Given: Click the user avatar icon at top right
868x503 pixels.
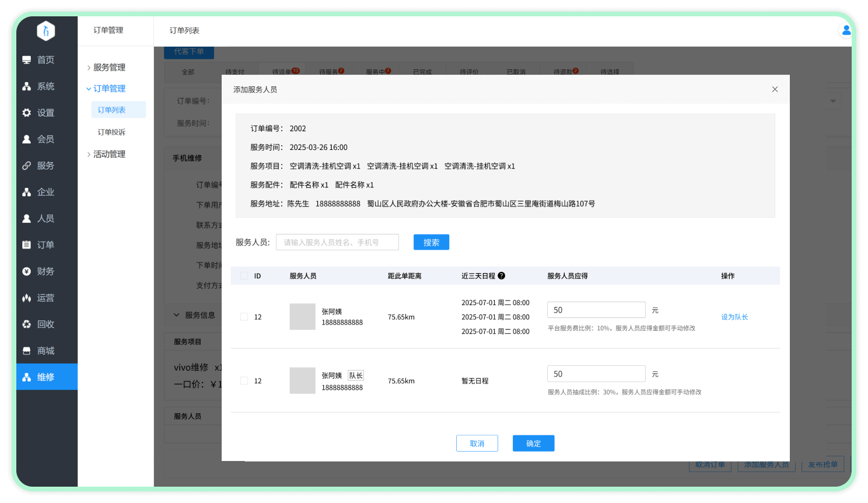Looking at the screenshot, I should pyautogui.click(x=845, y=30).
